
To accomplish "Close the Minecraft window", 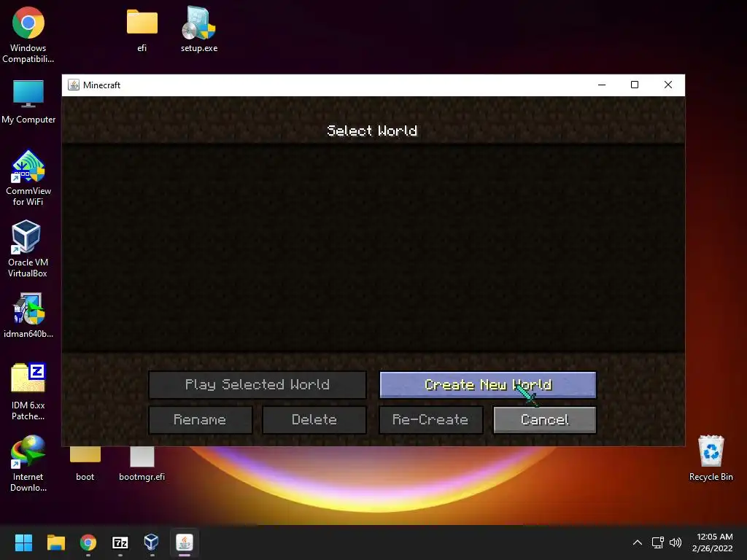I will (x=668, y=85).
